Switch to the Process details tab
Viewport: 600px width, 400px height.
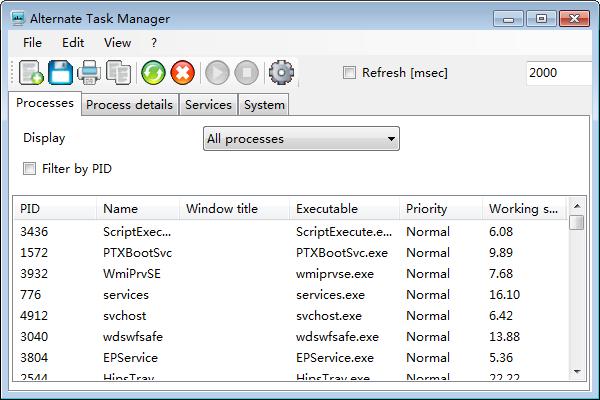(x=129, y=104)
